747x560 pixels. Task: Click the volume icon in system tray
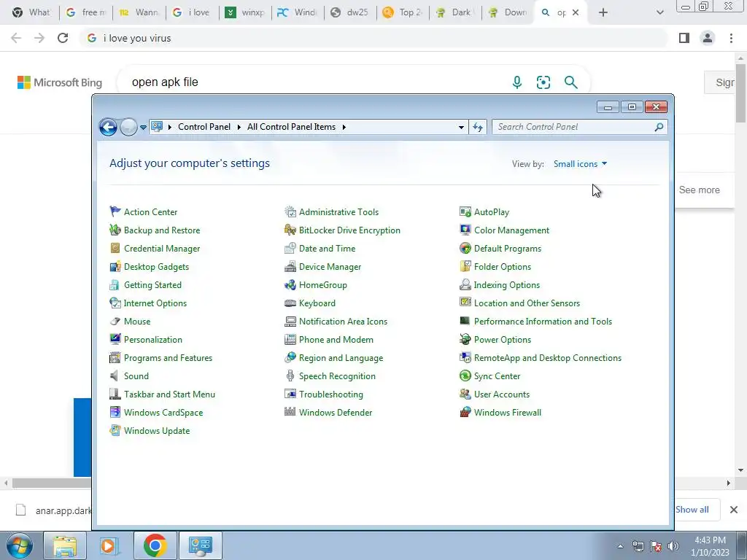coord(673,546)
